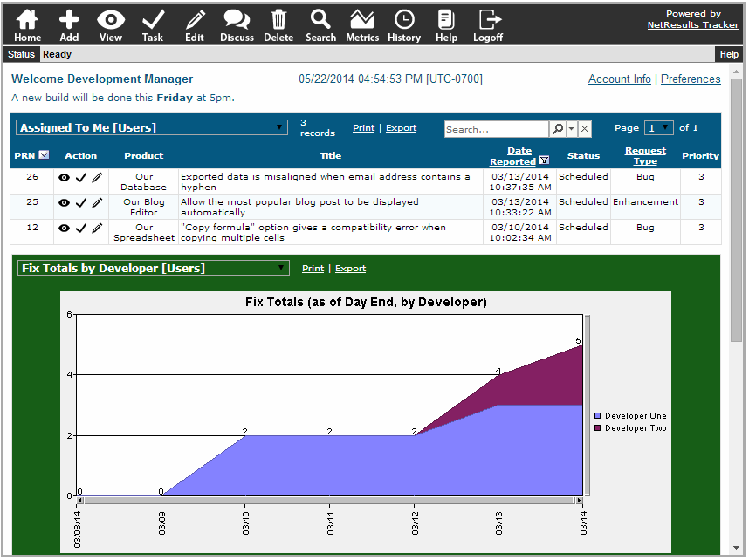The image size is (749, 560).
Task: Print the Fix Totals chart
Action: (x=313, y=269)
